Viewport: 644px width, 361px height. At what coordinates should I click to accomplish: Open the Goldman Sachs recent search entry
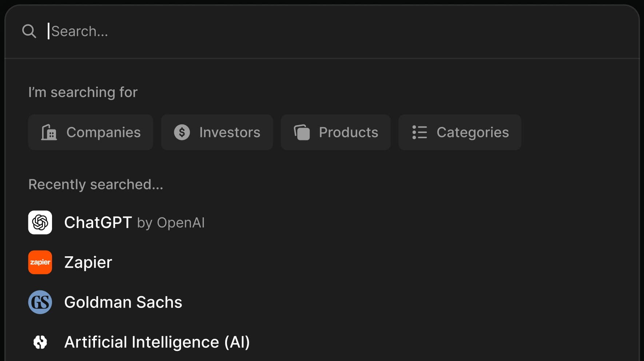click(x=123, y=302)
